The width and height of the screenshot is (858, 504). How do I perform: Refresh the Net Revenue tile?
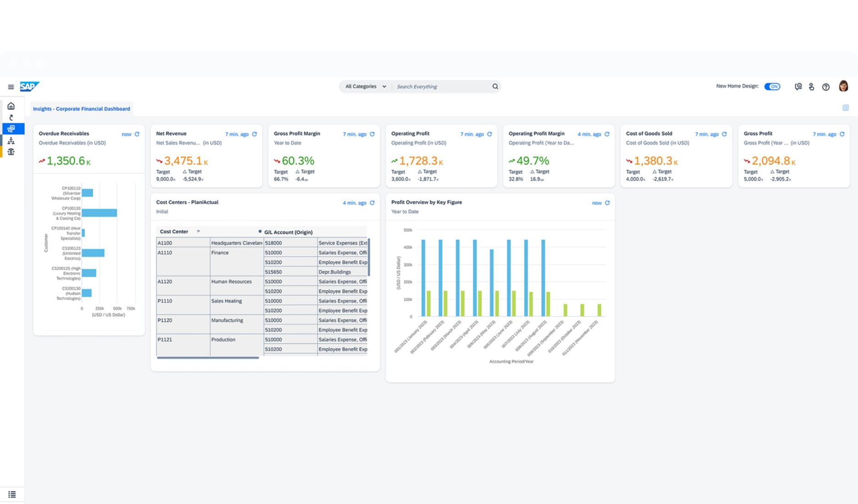pyautogui.click(x=254, y=134)
